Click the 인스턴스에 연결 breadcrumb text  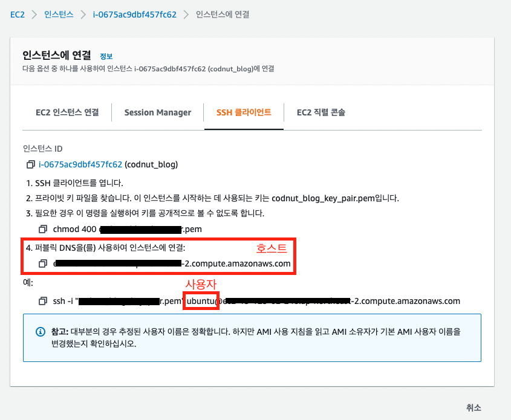click(223, 15)
